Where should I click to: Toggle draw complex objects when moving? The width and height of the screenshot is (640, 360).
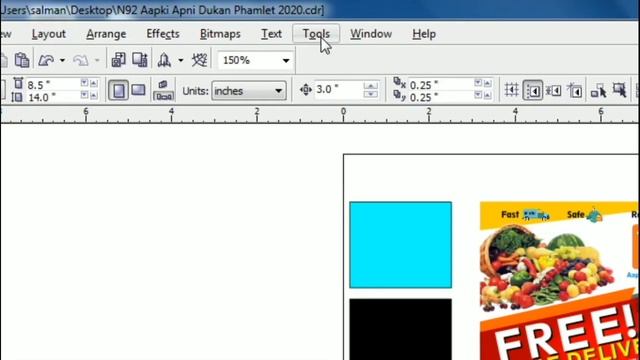tap(599, 90)
